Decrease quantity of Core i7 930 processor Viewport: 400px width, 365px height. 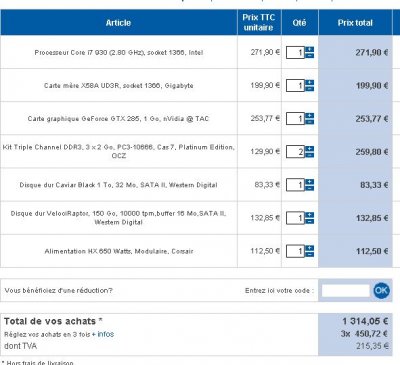310,55
